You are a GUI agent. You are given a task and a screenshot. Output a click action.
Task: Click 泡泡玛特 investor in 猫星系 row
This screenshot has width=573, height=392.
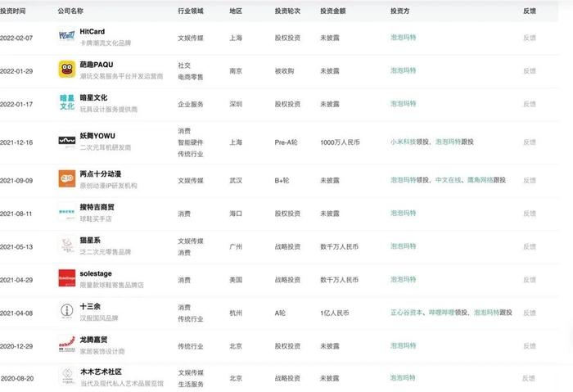[403, 246]
